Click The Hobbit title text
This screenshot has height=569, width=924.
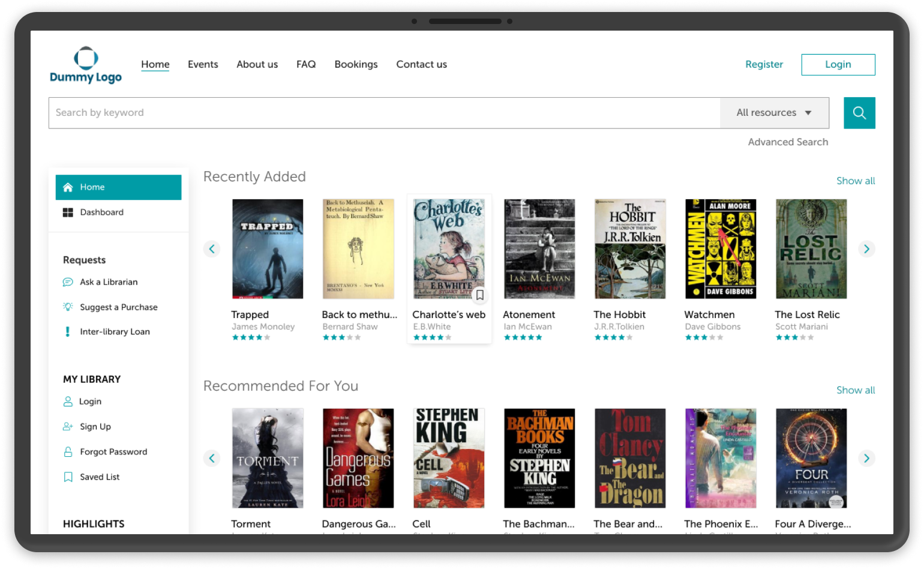[620, 315]
